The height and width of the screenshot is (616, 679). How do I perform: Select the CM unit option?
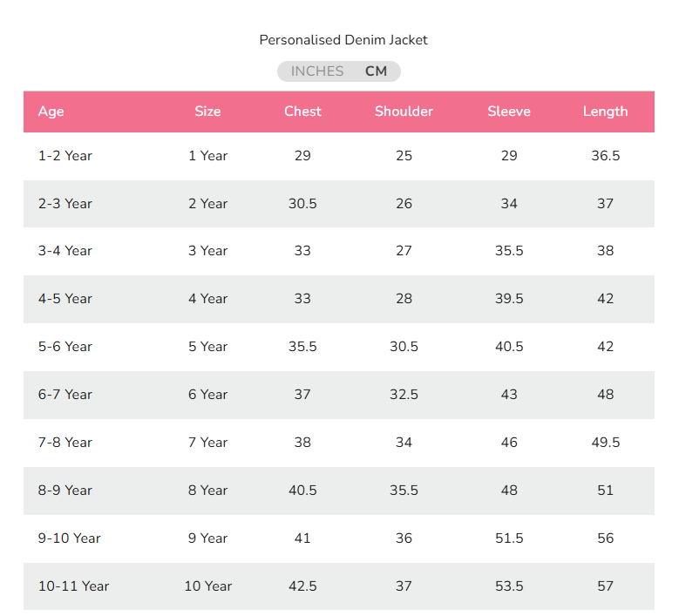click(376, 71)
